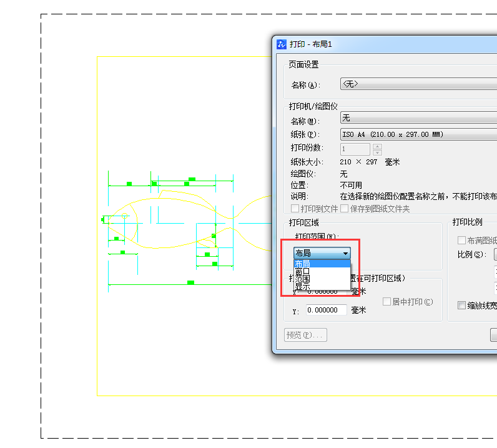The height and width of the screenshot is (448, 497).
Task: Toggle the 居中打印(C) checkbox
Action: point(386,301)
